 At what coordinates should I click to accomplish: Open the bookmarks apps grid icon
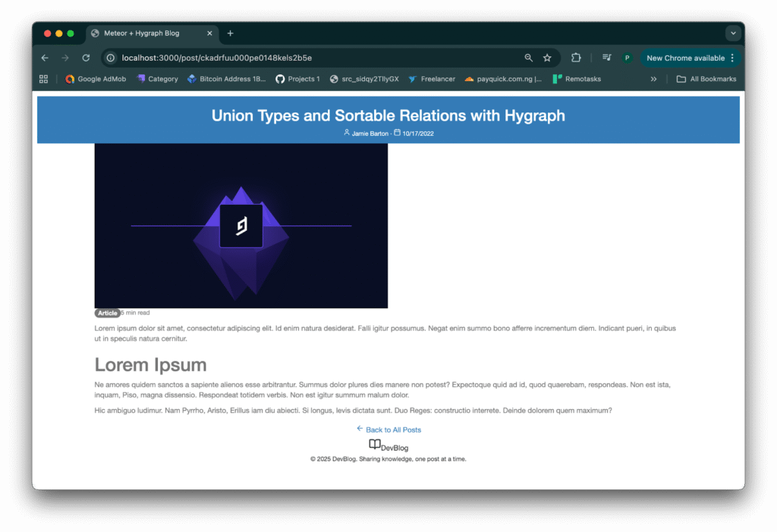click(x=43, y=79)
